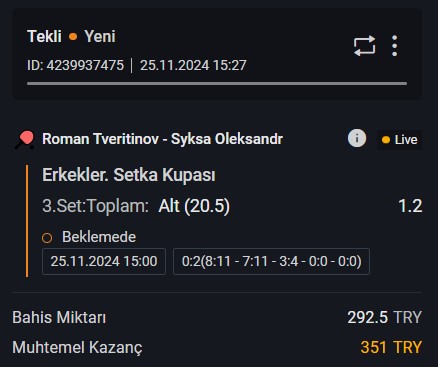This screenshot has height=367, width=438.
Task: Click the match start 25.11.2024 15:00 box
Action: click(104, 261)
